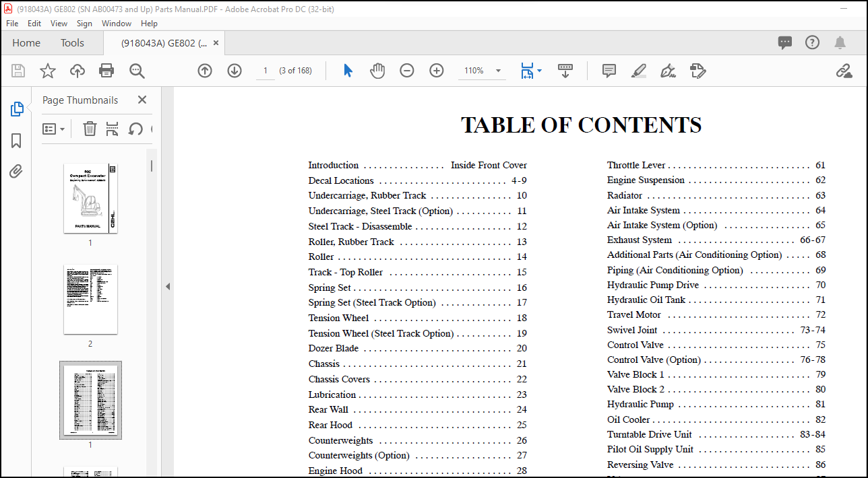
Task: Click the Spring Set (Steel Track Option) entry
Action: tap(418, 302)
